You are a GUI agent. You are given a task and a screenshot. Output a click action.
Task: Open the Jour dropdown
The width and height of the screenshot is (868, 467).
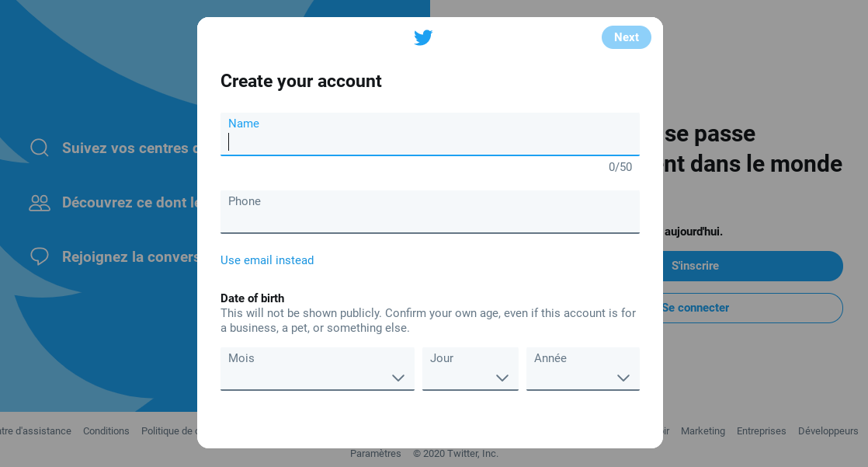click(470, 368)
